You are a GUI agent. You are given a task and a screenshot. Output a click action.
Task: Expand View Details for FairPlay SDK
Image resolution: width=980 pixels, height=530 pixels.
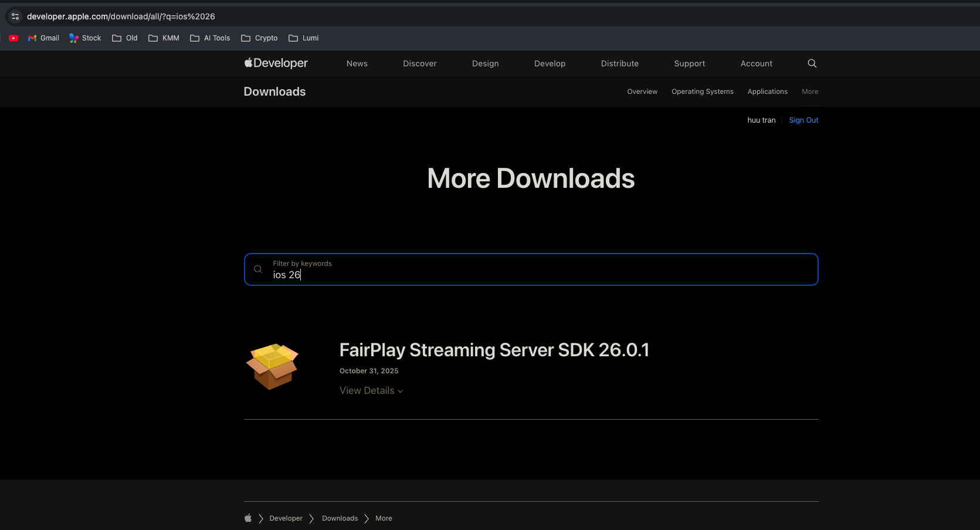tap(371, 391)
